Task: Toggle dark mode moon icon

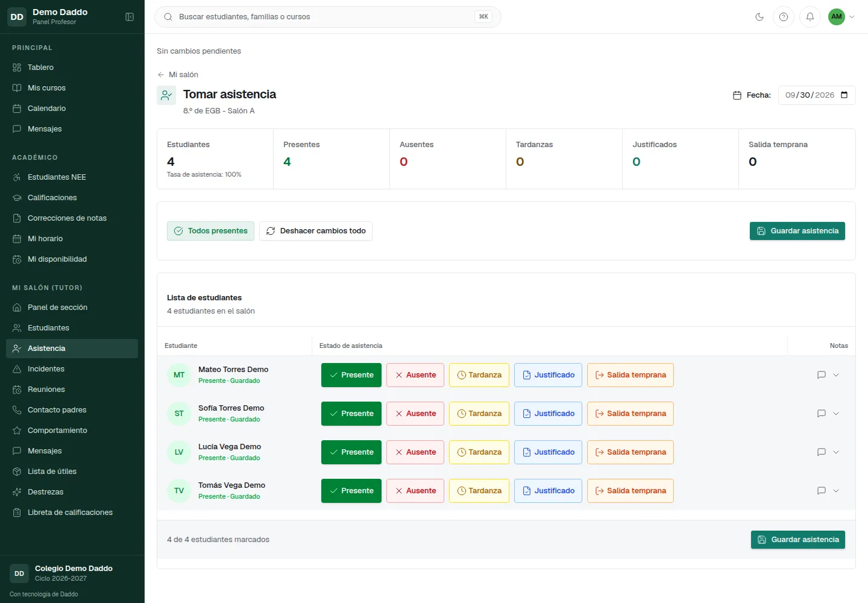Action: [759, 17]
